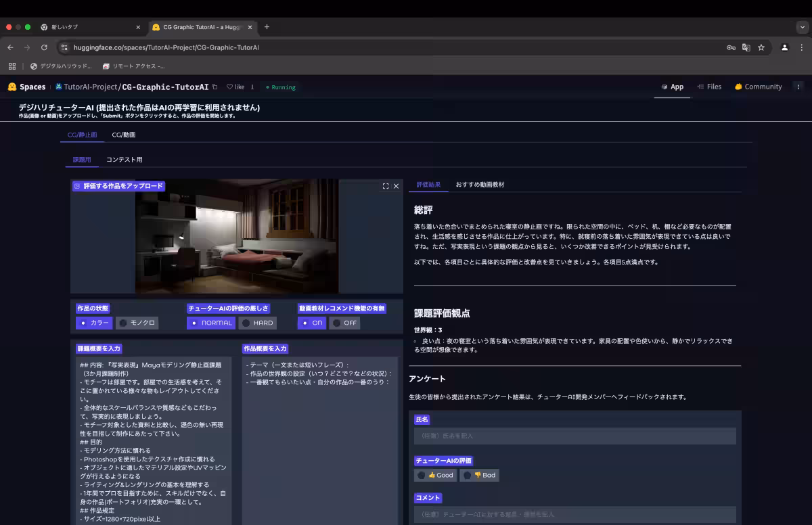The width and height of the screenshot is (812, 525).
Task: Open the space options ellipsis menu
Action: pyautogui.click(x=798, y=87)
